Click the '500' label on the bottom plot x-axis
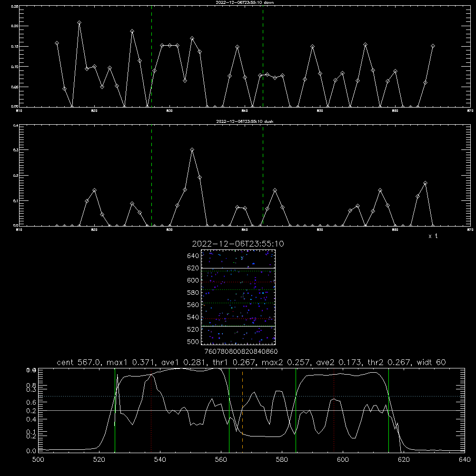The height and width of the screenshot is (476, 476). pyautogui.click(x=38, y=459)
